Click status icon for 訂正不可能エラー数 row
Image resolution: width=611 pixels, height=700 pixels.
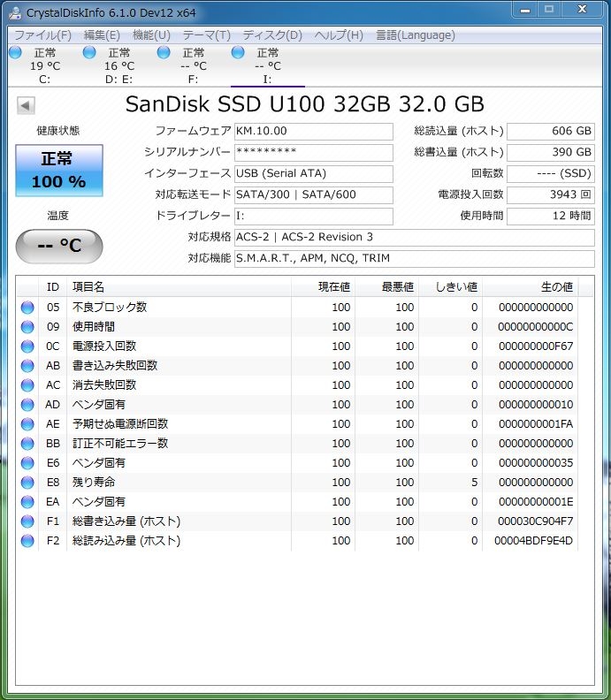pyautogui.click(x=27, y=444)
